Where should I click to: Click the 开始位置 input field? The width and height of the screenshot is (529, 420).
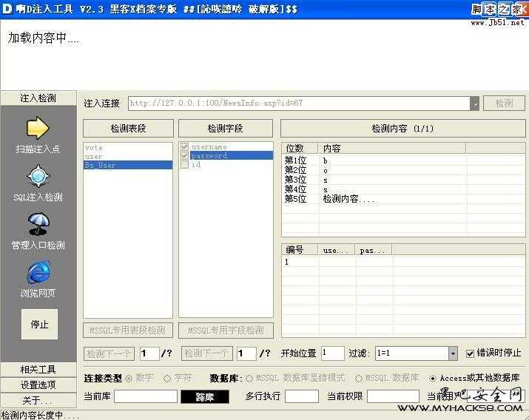coord(333,353)
